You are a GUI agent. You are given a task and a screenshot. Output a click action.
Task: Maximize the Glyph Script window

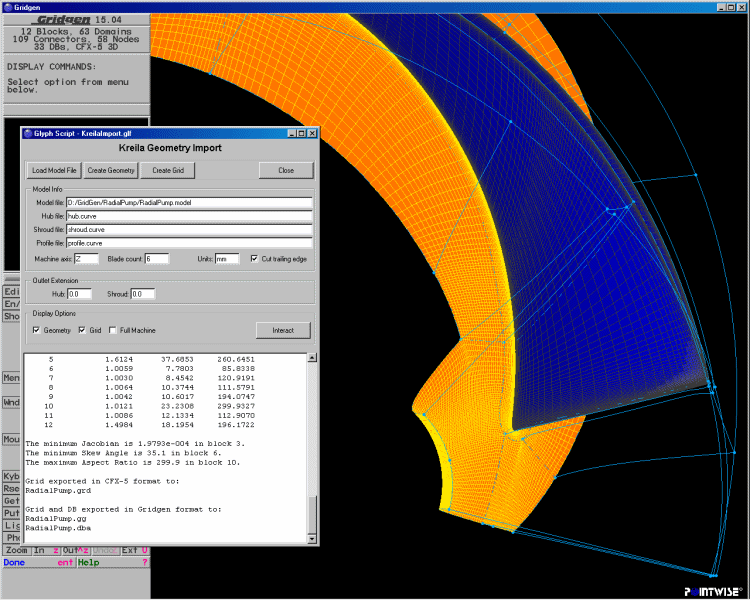click(x=301, y=133)
